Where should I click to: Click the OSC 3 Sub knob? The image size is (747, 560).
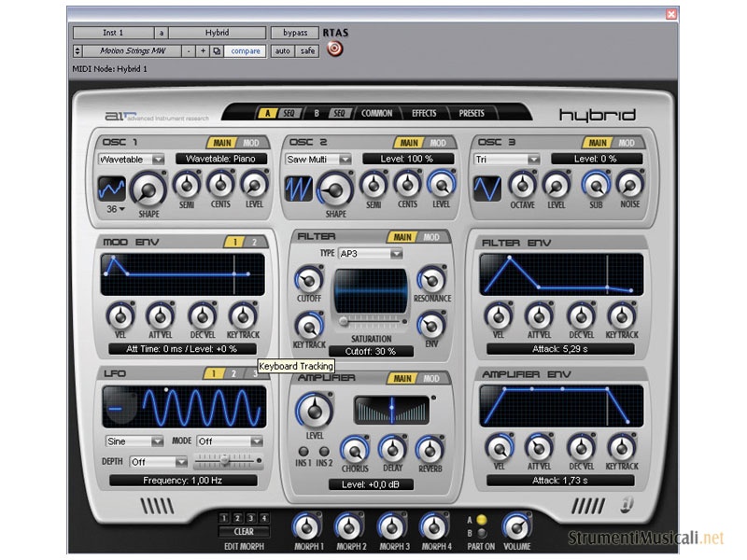tap(596, 184)
